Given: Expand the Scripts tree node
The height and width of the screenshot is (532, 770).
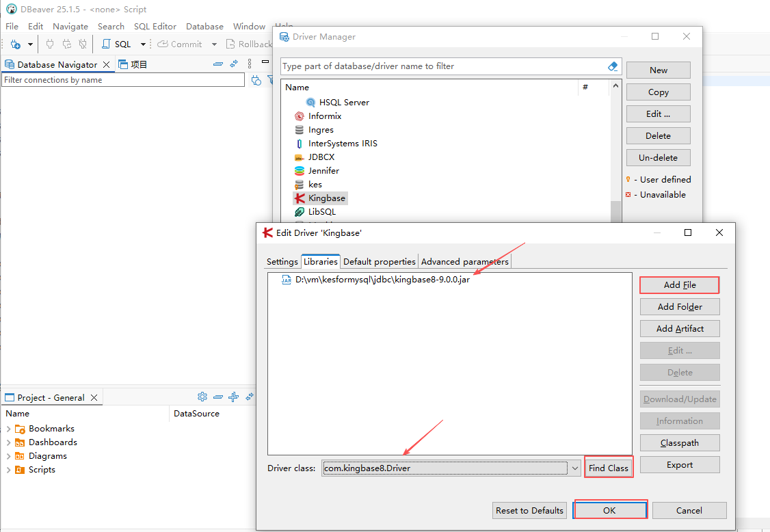Looking at the screenshot, I should (x=8, y=470).
